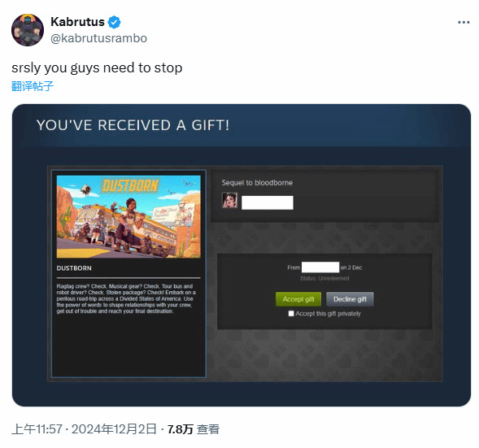Click the srsly you guys need to stop text

(97, 67)
